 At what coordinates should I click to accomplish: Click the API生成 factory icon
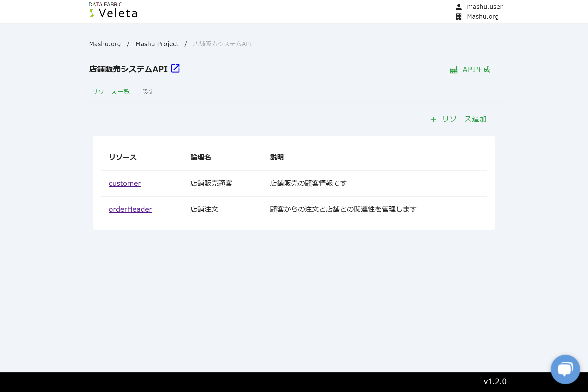pos(453,70)
